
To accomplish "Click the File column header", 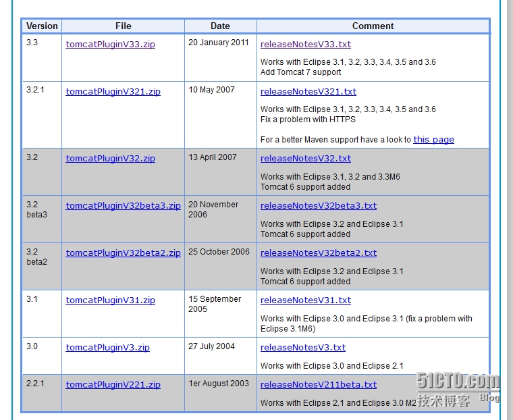I will (x=123, y=26).
